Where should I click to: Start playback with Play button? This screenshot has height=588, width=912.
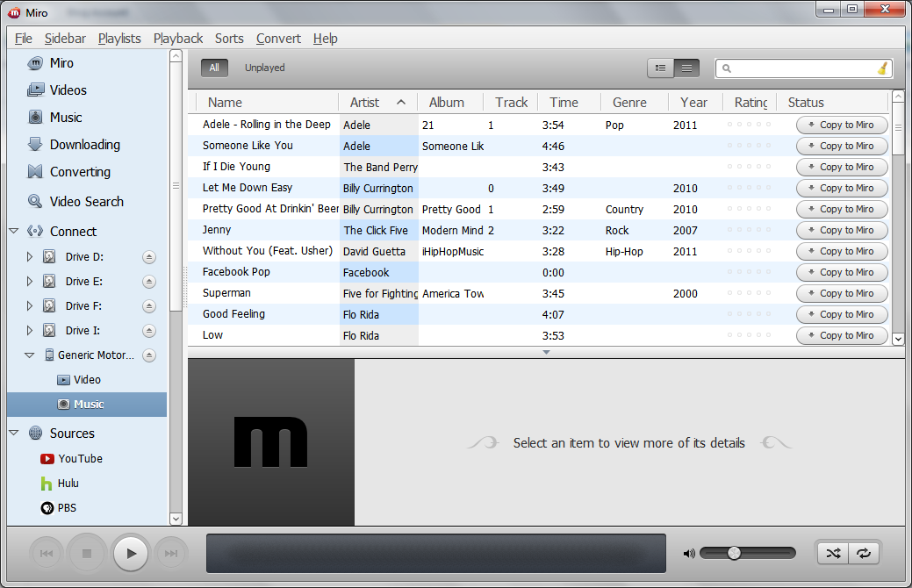coord(131,553)
